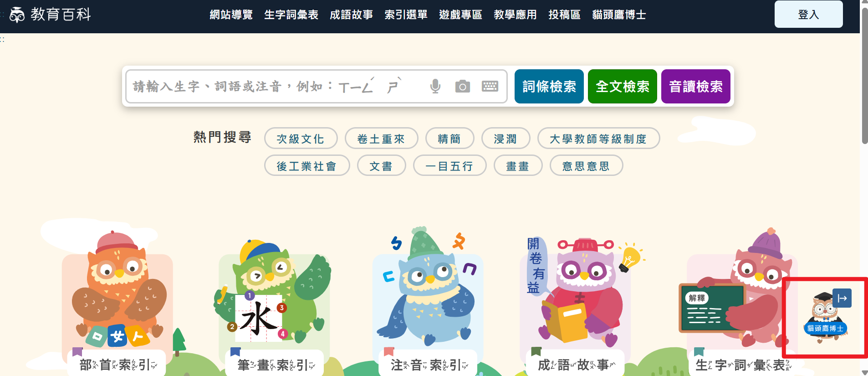Click the 詞條檢索 search button

click(549, 86)
